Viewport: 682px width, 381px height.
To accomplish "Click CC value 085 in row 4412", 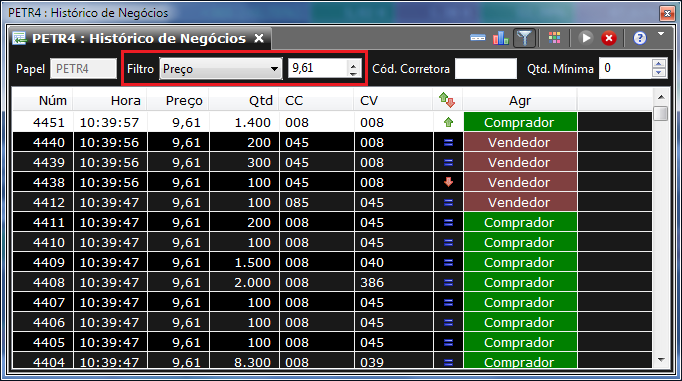I will (x=317, y=202).
